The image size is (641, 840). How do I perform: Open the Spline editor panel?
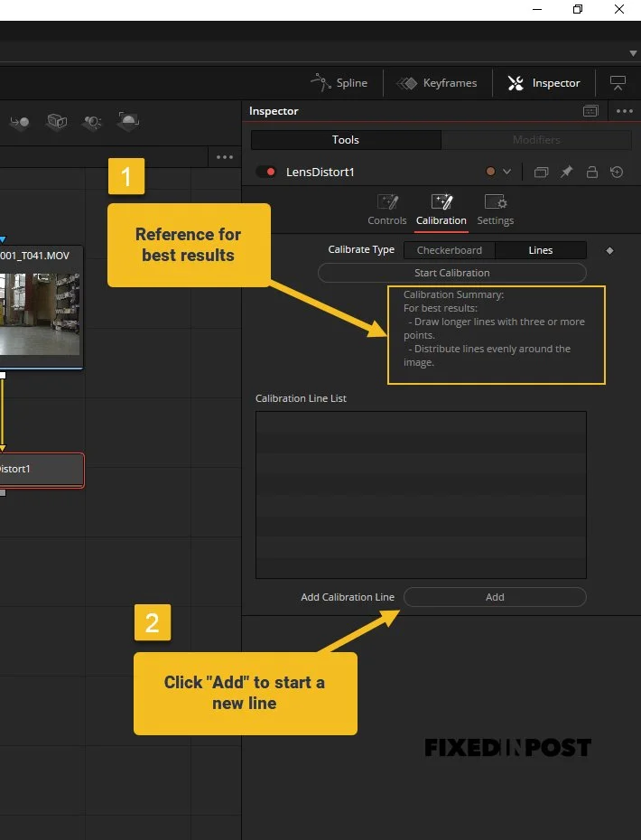click(x=339, y=83)
